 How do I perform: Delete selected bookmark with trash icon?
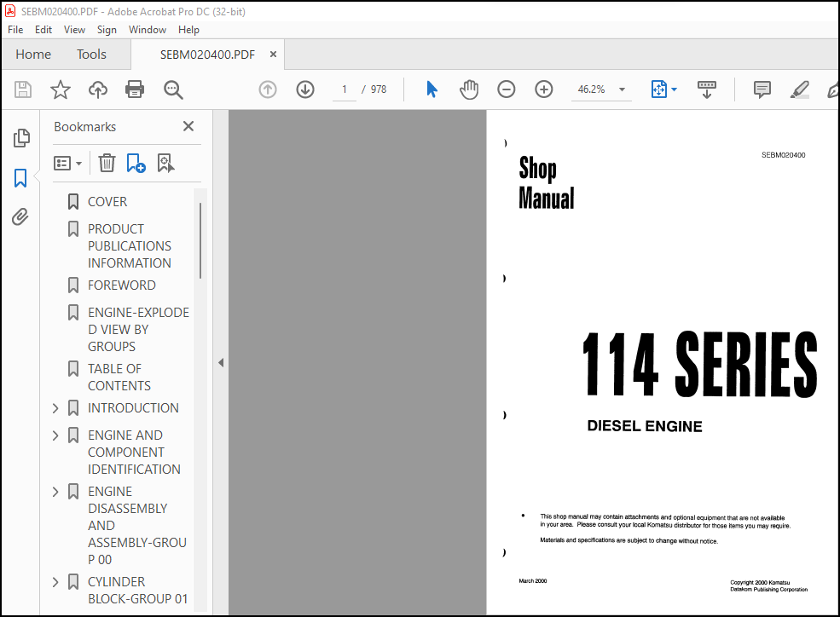[107, 164]
